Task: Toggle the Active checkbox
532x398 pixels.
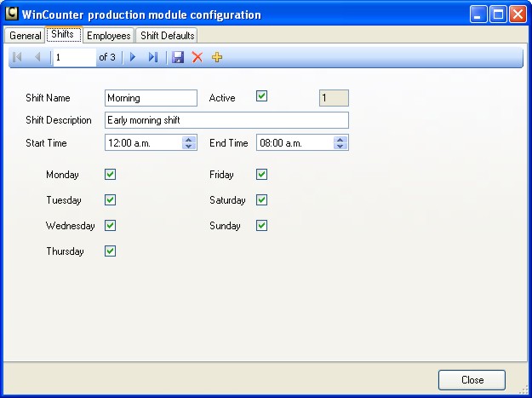Action: point(261,96)
